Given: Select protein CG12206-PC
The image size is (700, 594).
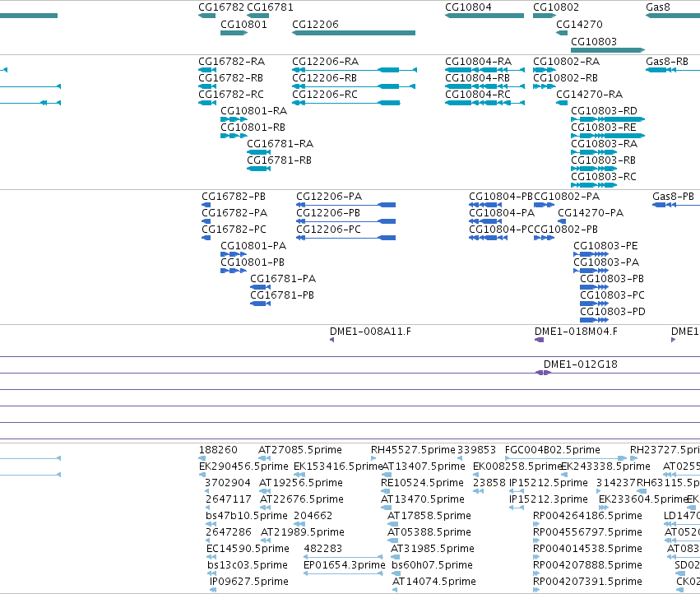Looking at the screenshot, I should coord(328,230).
